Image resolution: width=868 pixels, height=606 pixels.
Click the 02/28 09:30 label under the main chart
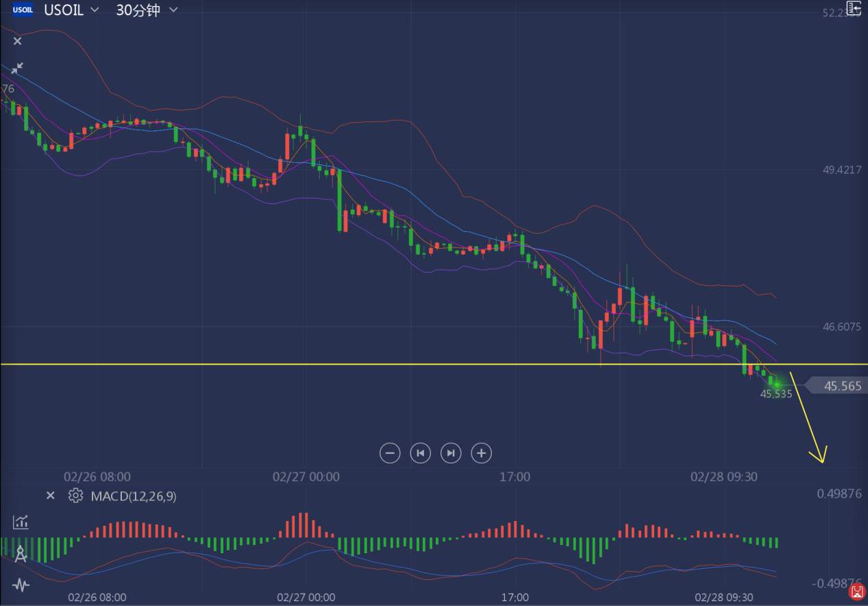tap(723, 476)
